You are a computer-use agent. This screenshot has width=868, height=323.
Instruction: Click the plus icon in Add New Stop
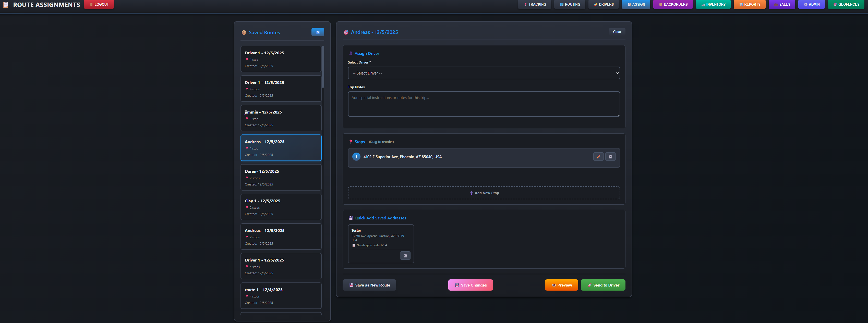471,193
